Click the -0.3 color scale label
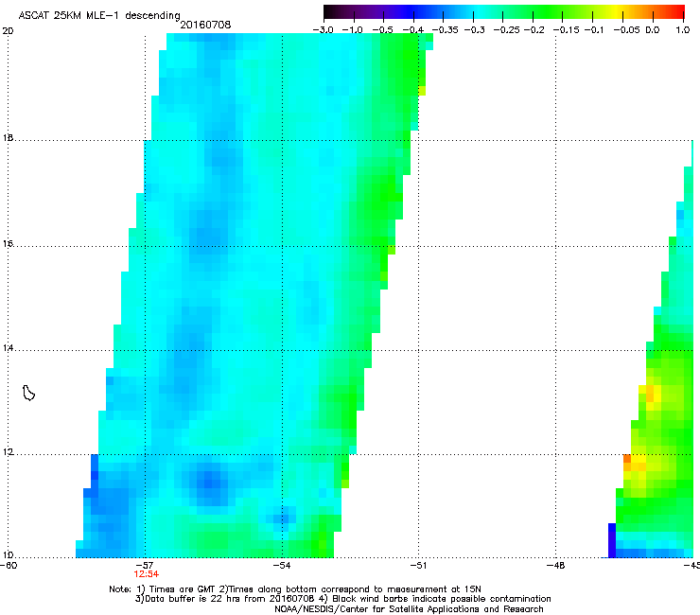This screenshot has height=615, width=700. [474, 30]
